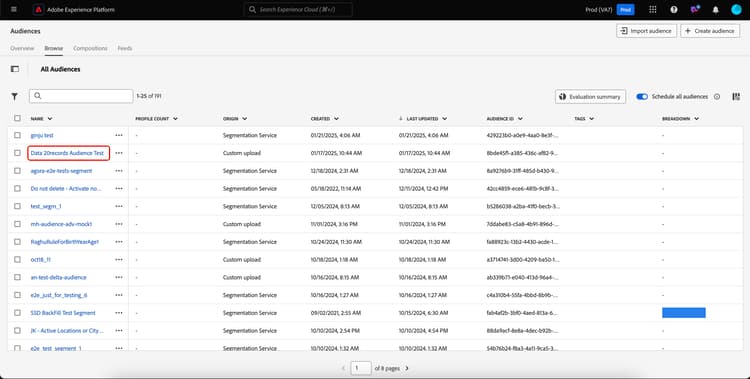Open the Audience ID column dropdown
750x379 pixels.
click(520, 119)
